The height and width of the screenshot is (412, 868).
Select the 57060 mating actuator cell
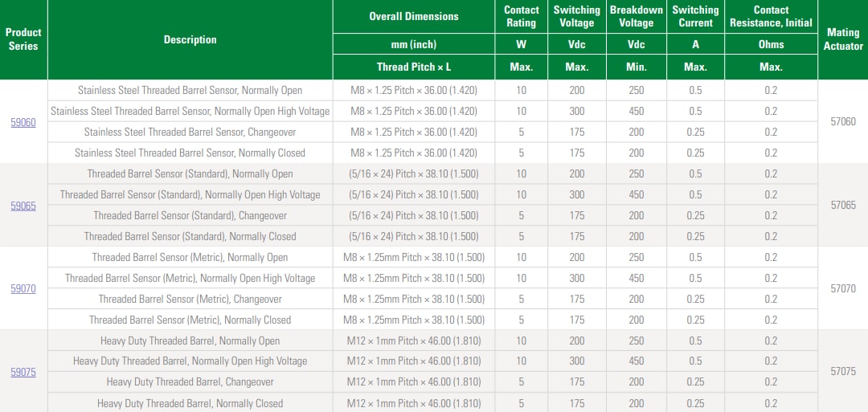pyautogui.click(x=842, y=122)
